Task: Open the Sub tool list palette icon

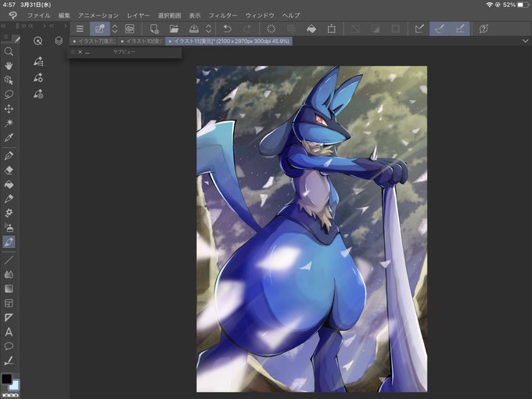Action: coord(38,61)
